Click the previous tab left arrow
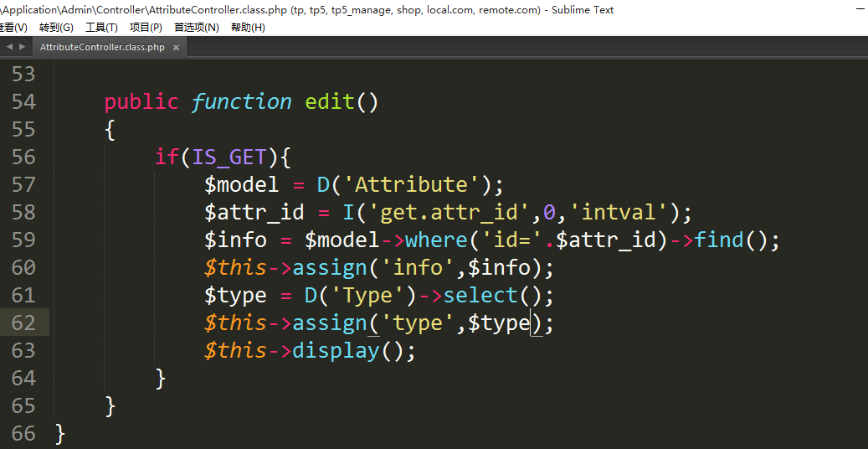868x449 pixels. tap(9, 47)
